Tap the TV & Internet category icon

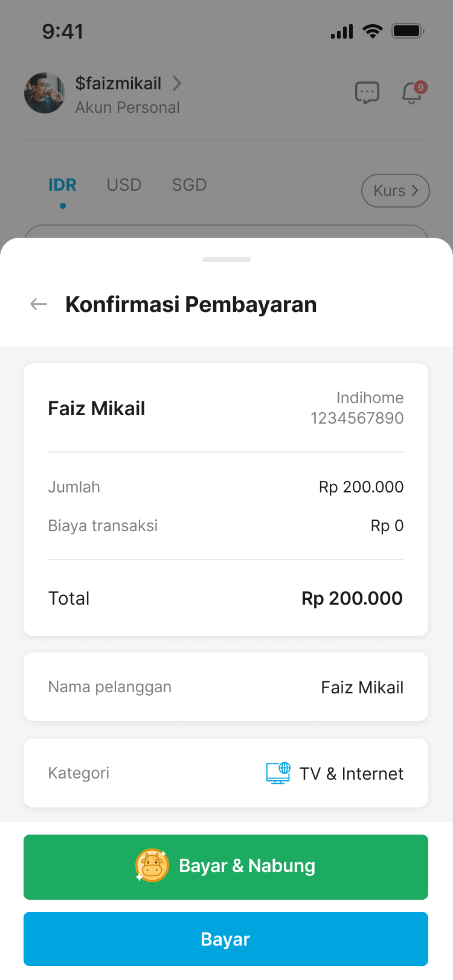point(278,773)
